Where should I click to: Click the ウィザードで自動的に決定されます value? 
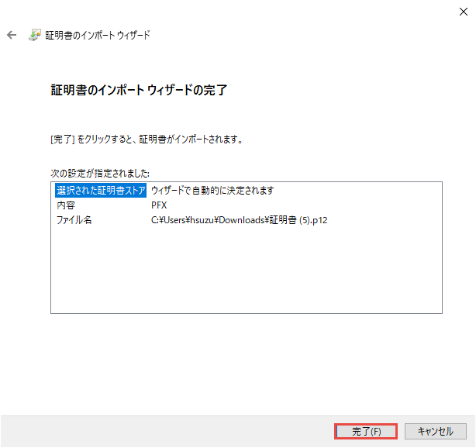coord(212,190)
